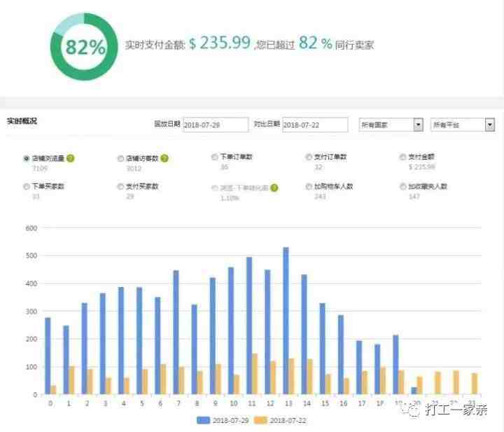
Task: Click the tallest blue bar at hour 13
Action: [286, 321]
